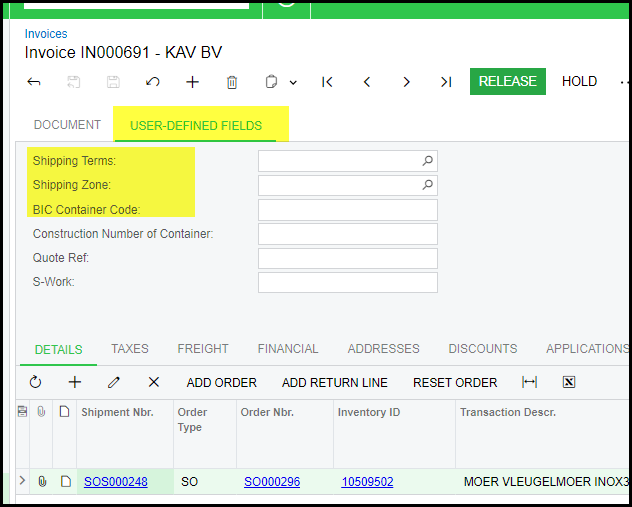The height and width of the screenshot is (507, 632).
Task: Export details grid to Excel icon
Action: click(569, 382)
